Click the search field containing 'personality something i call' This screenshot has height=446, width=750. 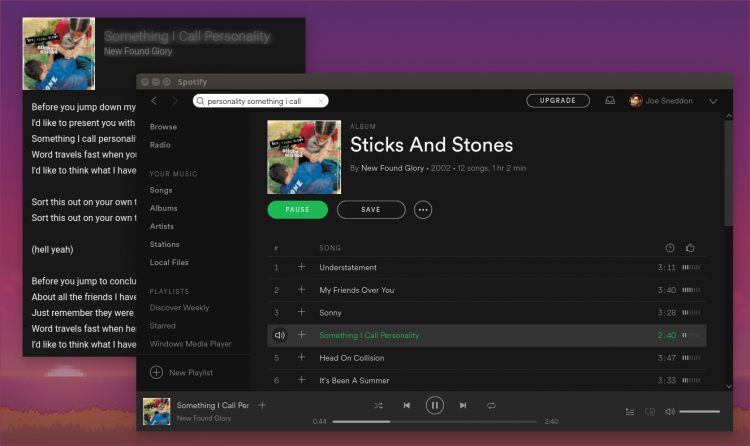click(261, 101)
